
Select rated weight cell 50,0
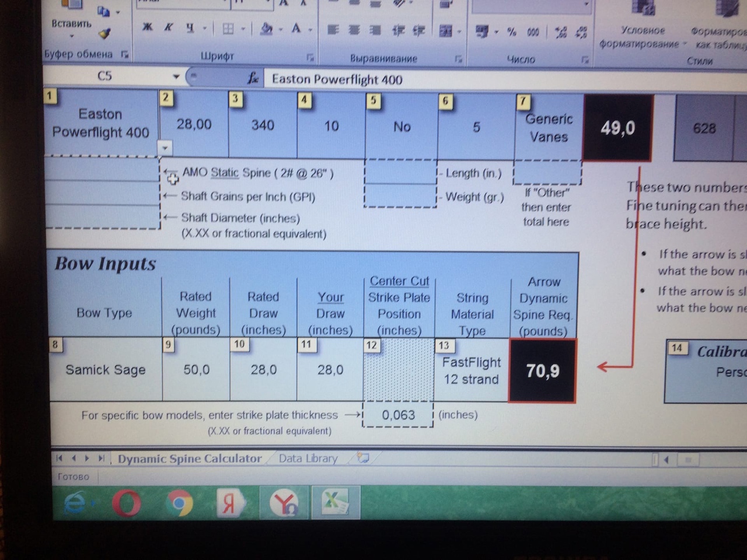pos(196,370)
